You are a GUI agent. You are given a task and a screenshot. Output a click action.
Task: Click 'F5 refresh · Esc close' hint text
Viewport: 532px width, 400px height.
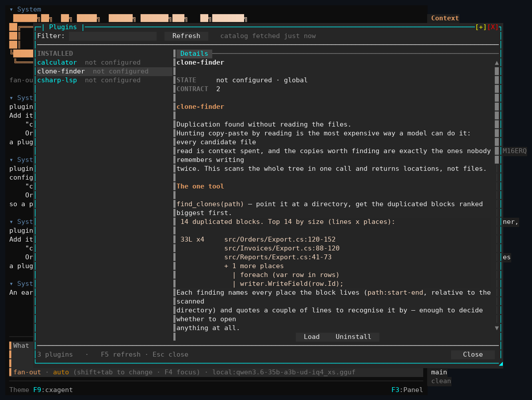[x=145, y=354]
